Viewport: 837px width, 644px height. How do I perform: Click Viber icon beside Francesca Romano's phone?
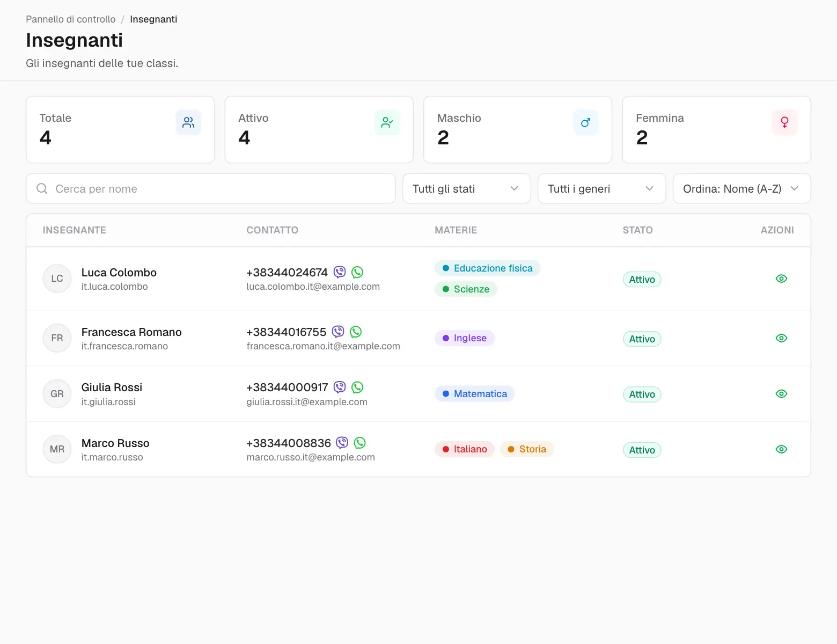pos(338,332)
